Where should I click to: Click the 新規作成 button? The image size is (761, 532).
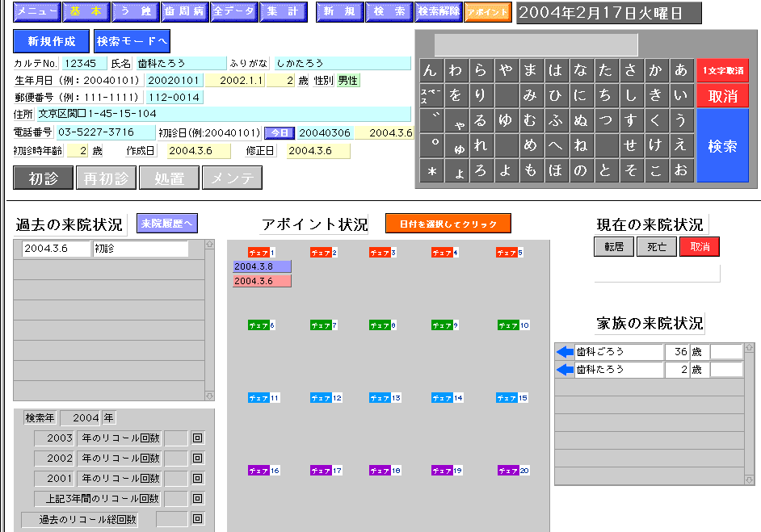(52, 41)
